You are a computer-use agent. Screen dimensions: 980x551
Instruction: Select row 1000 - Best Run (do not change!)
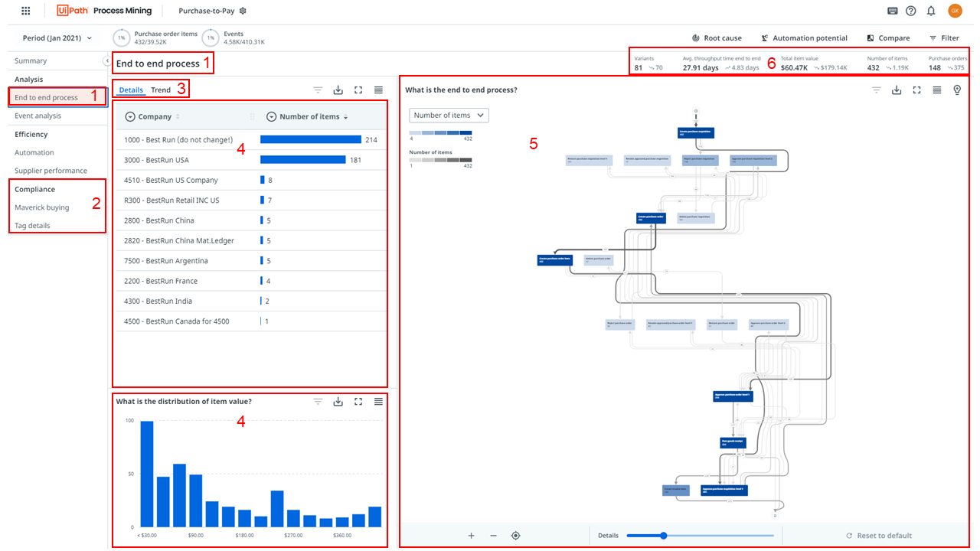[251, 140]
